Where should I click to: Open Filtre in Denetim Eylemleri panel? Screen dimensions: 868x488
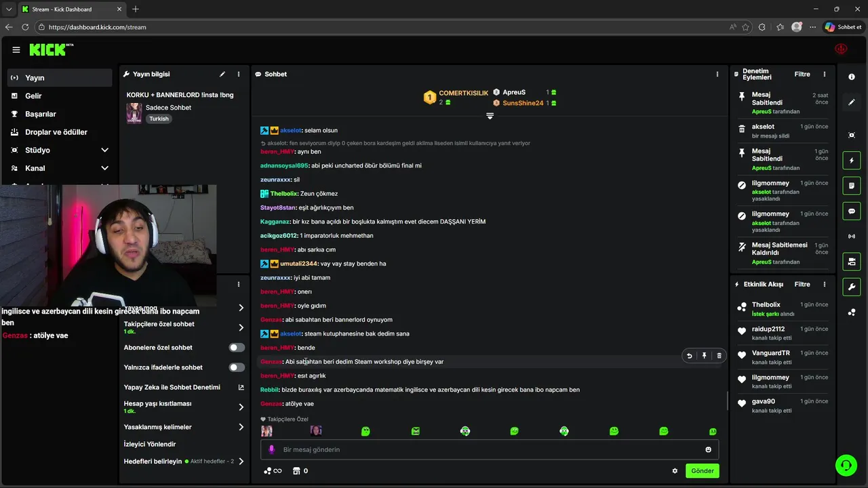(x=802, y=74)
